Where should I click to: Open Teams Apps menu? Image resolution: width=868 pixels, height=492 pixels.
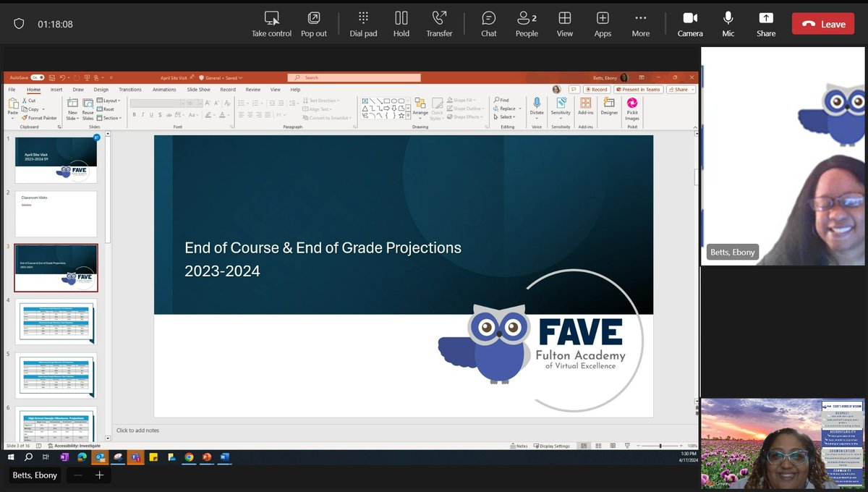(x=603, y=24)
